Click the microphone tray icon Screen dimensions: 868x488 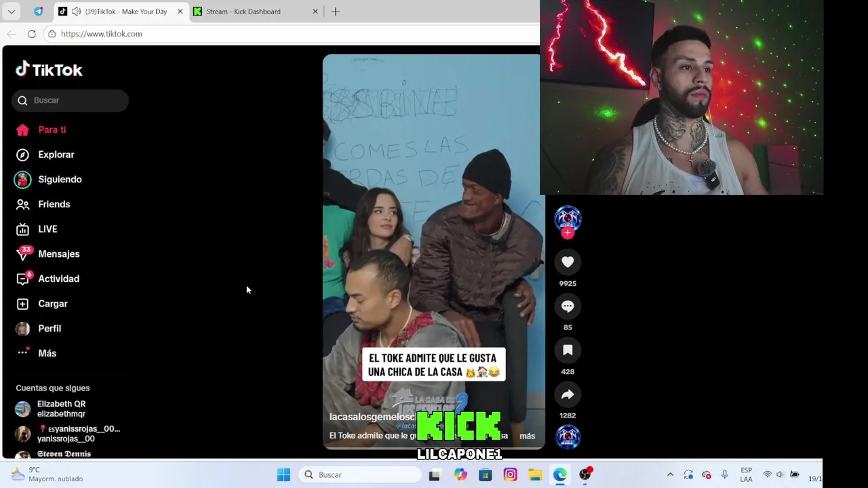724,475
